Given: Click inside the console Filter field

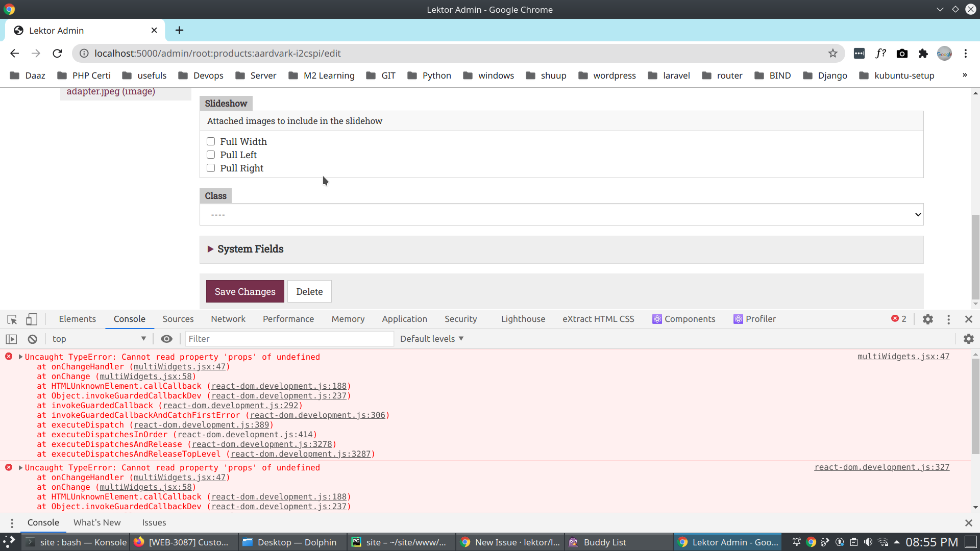Looking at the screenshot, I should pyautogui.click(x=289, y=339).
